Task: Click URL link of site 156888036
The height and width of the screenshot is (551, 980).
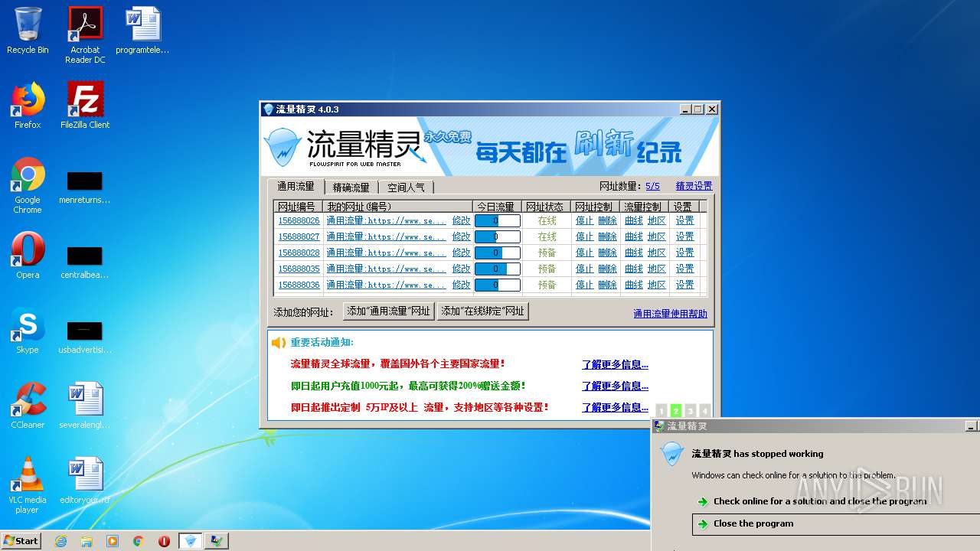Action: pyautogui.click(x=386, y=285)
